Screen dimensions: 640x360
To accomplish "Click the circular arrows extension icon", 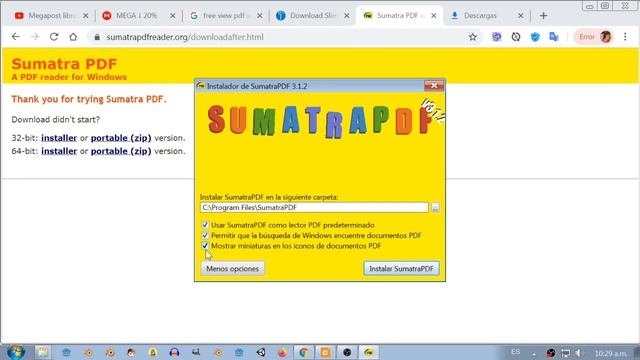I will [516, 37].
